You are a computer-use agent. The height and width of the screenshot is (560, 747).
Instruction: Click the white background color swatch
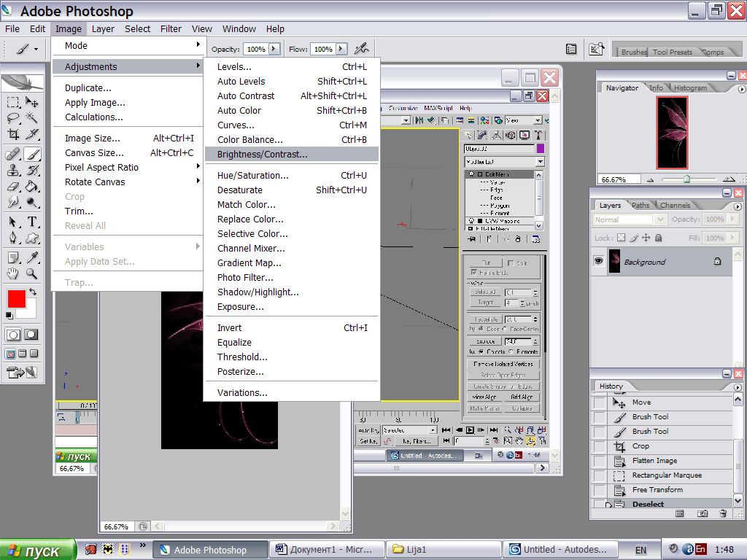pyautogui.click(x=31, y=311)
